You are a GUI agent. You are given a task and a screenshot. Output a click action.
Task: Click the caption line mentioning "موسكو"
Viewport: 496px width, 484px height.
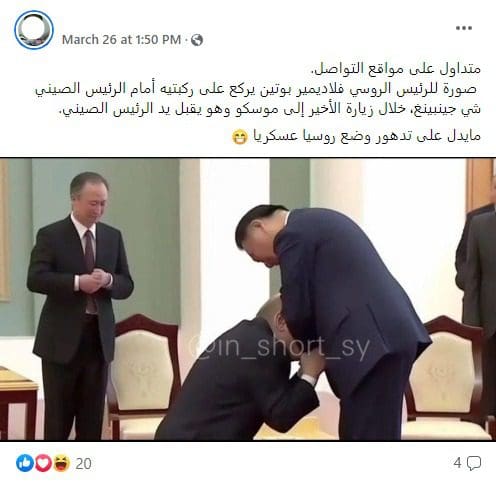pyautogui.click(x=270, y=109)
